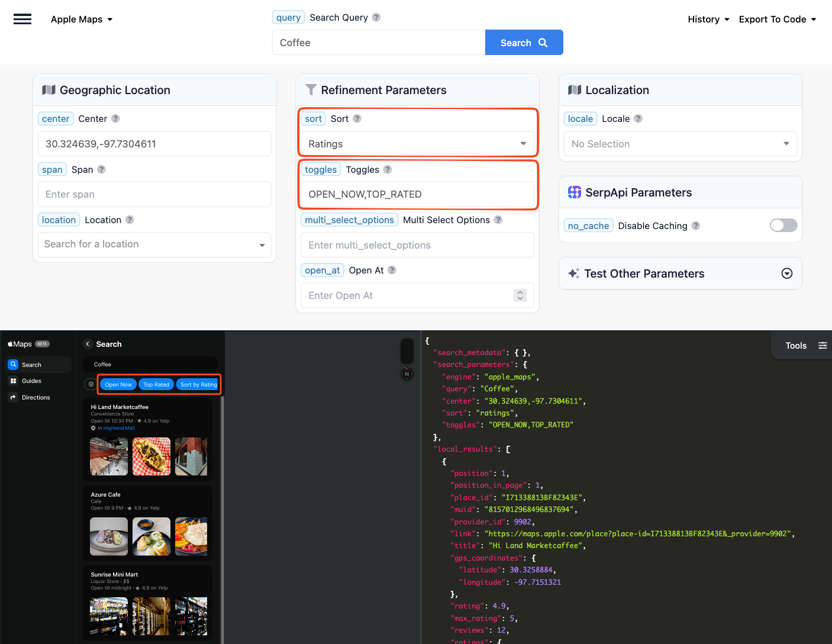Click the Maps sidebar Search icon
The height and width of the screenshot is (644, 832).
13,365
